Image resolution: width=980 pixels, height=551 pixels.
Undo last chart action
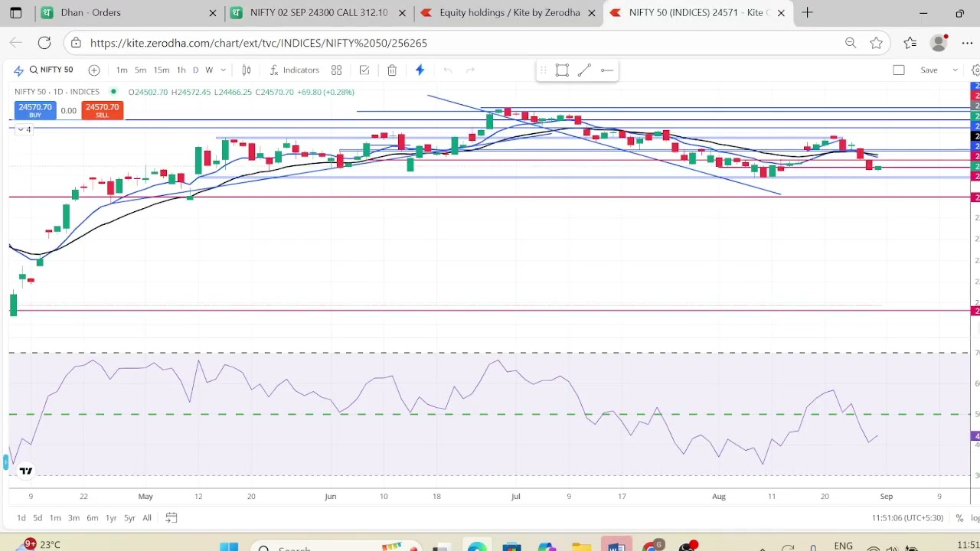448,70
